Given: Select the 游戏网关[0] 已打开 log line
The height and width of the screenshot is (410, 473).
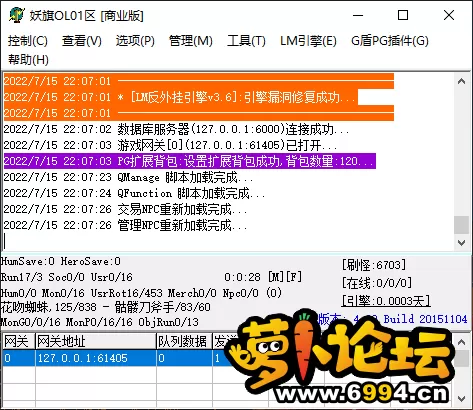Looking at the screenshot, I should 170,145.
